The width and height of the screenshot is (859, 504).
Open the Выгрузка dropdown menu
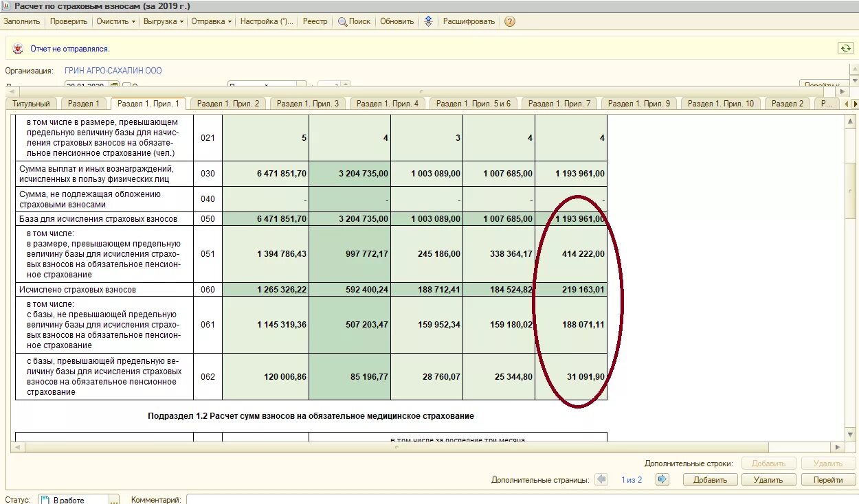click(164, 21)
